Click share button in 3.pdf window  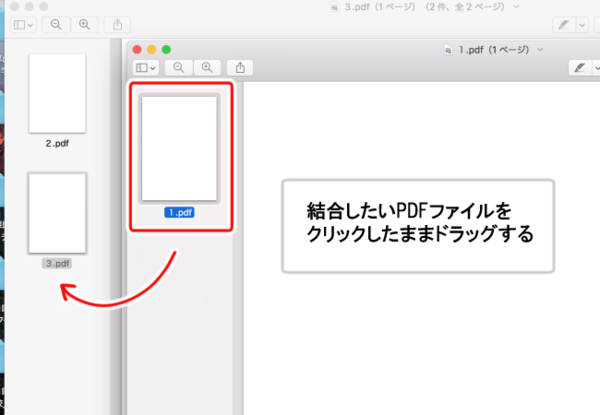pos(117,25)
